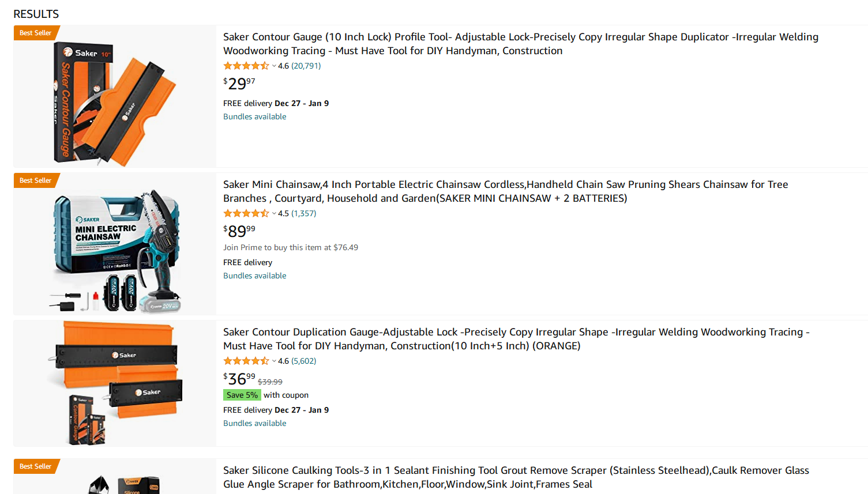Click the $29.97 price
868x494 pixels.
click(x=239, y=84)
